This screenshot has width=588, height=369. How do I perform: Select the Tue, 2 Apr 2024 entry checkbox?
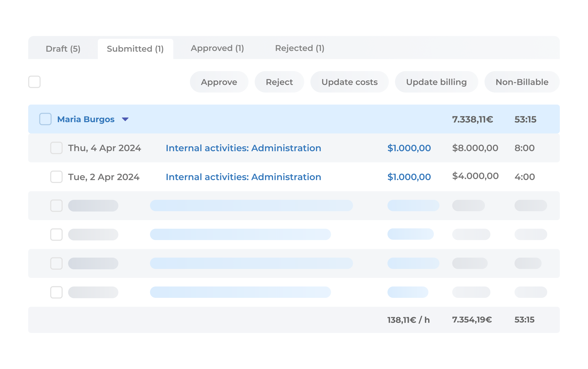56,177
